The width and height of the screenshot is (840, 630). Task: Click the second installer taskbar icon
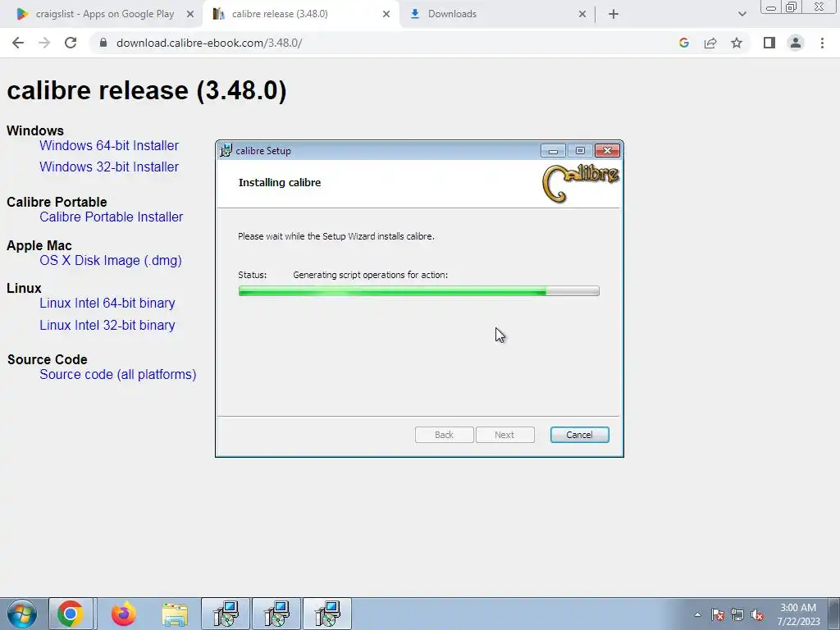(x=276, y=614)
